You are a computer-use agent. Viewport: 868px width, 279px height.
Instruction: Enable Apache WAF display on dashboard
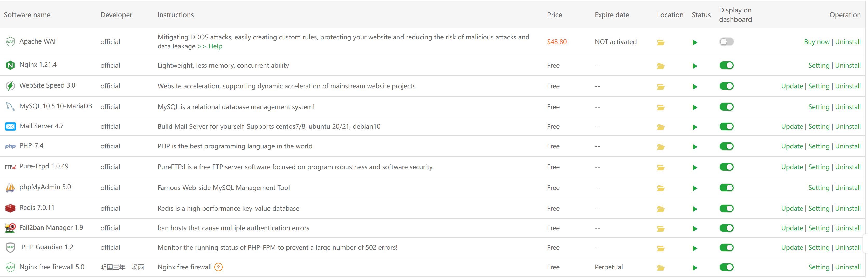tap(726, 42)
